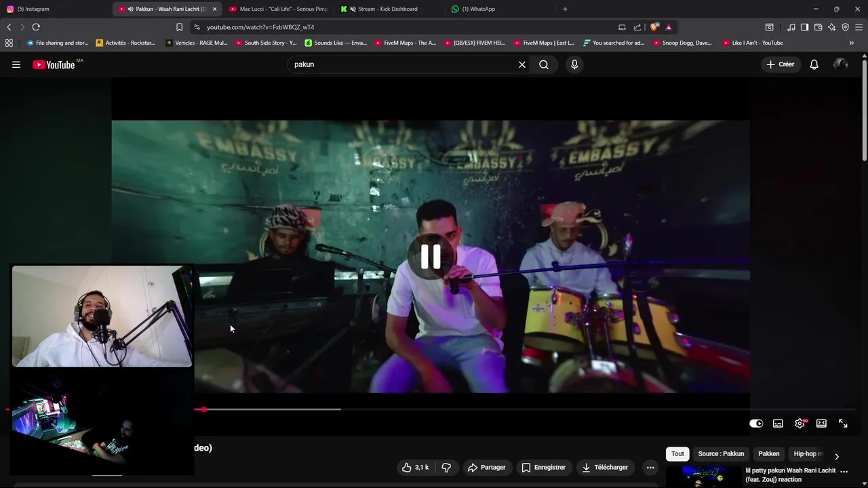Click the share page icon in address bar
This screenshot has width=868, height=488.
pyautogui.click(x=637, y=27)
